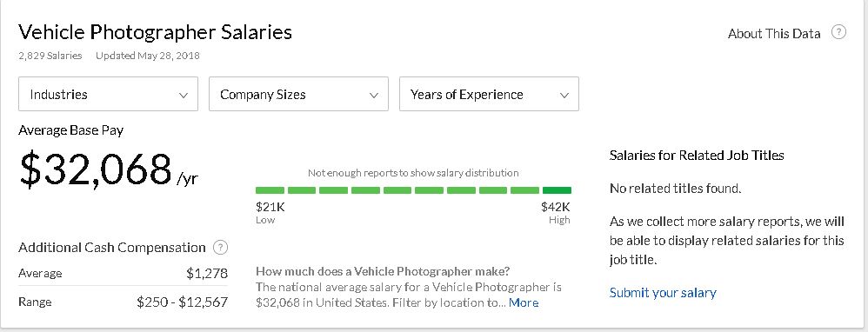Click the Vehicle Photographer Salaries heading
The height and width of the screenshot is (332, 868).
point(155,33)
